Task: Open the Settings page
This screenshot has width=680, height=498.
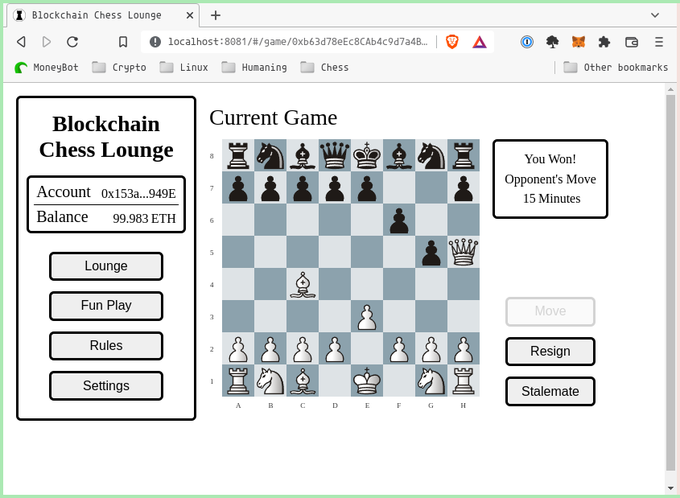Action: pos(106,386)
